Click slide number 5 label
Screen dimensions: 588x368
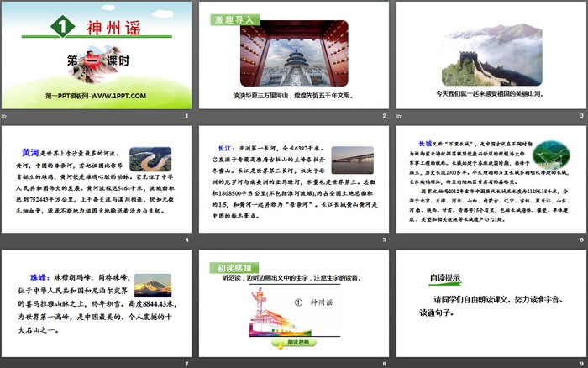(x=385, y=239)
